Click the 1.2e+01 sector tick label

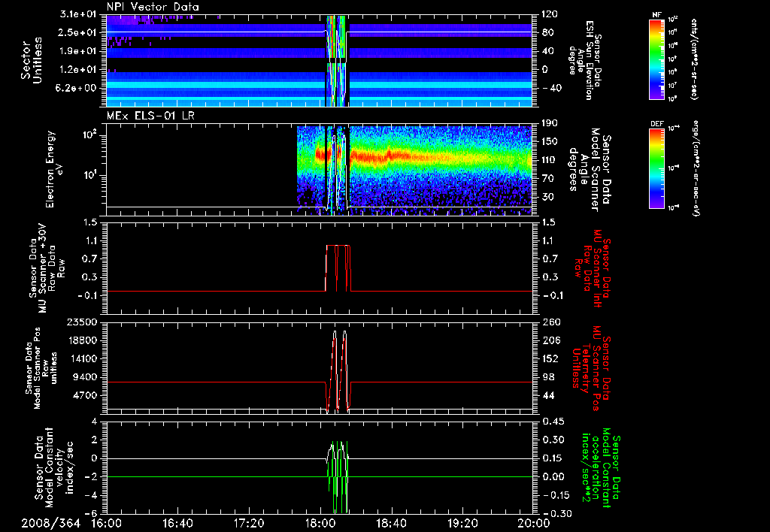[x=77, y=70]
